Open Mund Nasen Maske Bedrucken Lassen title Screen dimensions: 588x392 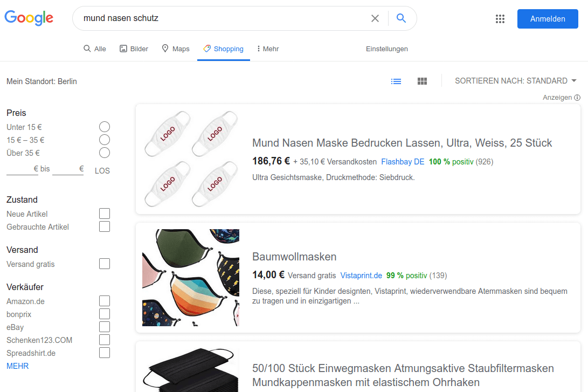click(x=402, y=143)
